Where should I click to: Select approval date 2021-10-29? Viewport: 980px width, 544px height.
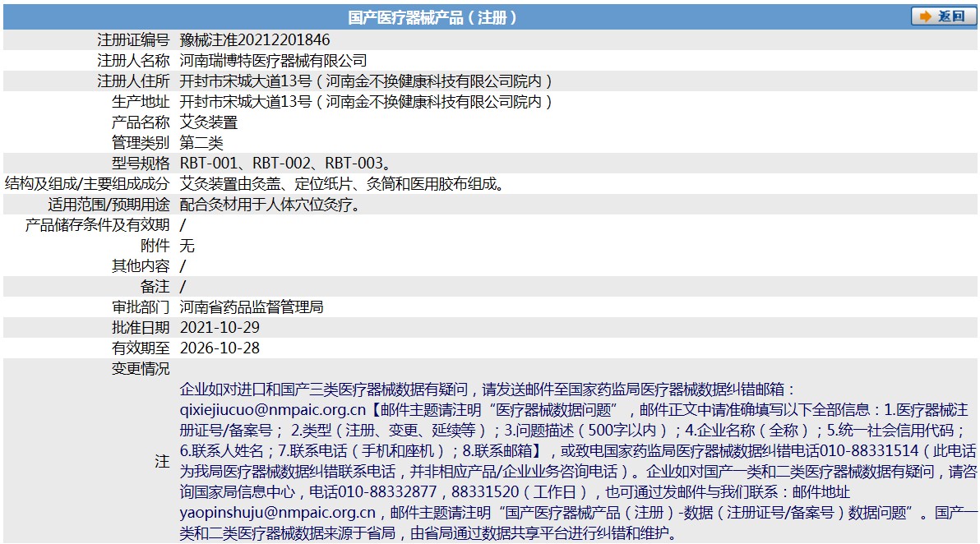pos(220,328)
